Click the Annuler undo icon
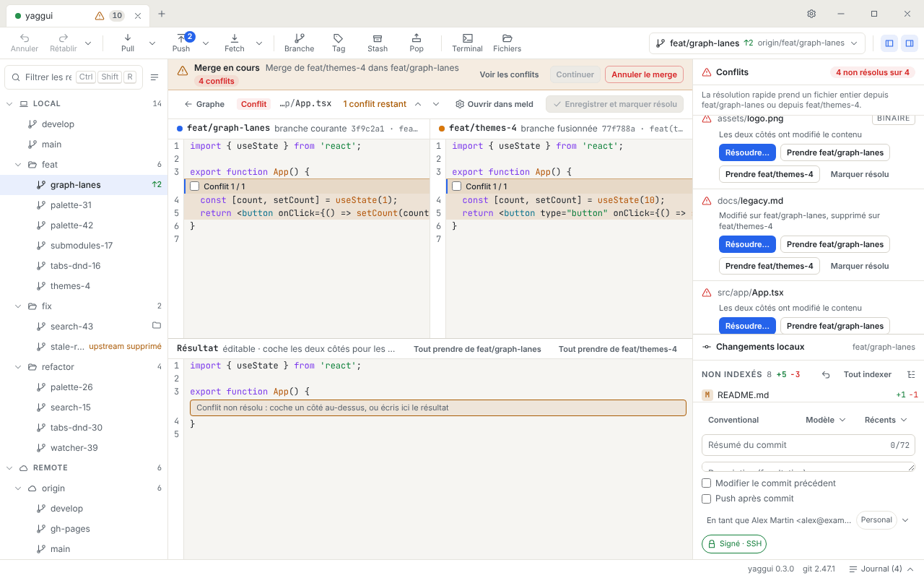Screen dimensions: 924x578 tap(25, 43)
